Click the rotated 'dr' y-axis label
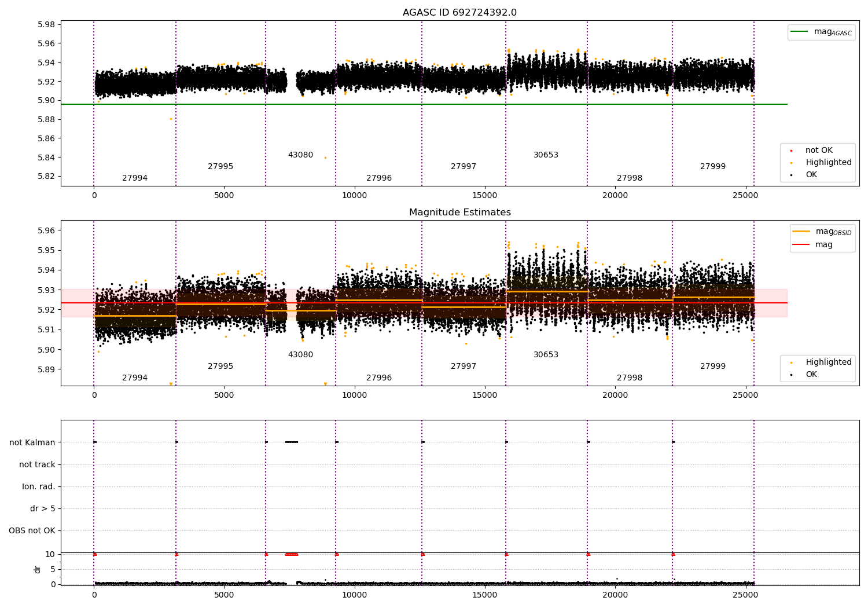This screenshot has width=868, height=608. [x=38, y=569]
